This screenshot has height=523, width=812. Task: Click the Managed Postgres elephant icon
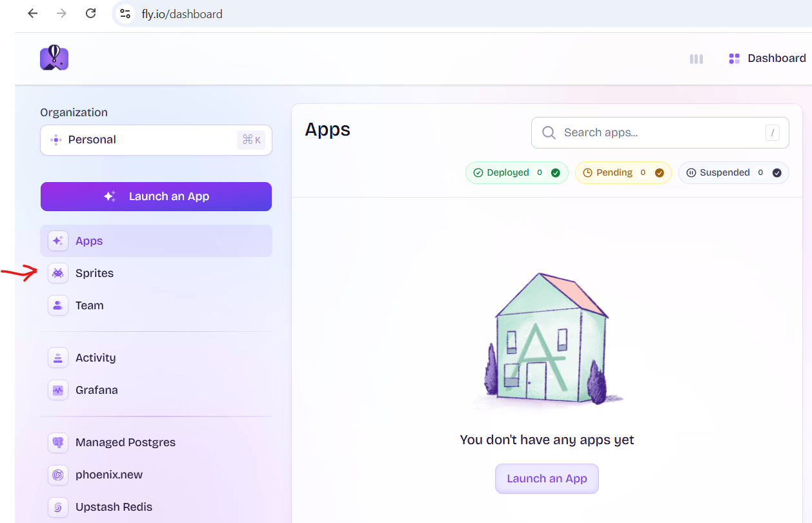pyautogui.click(x=58, y=442)
